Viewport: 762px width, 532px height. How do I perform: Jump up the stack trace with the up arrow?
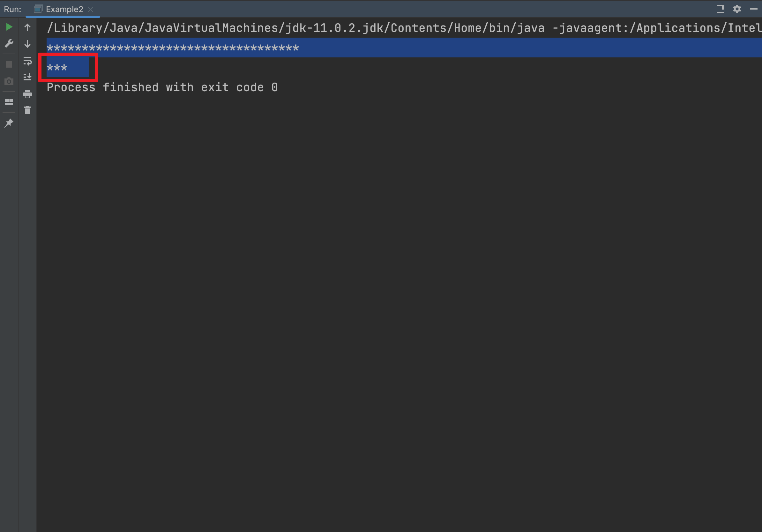[27, 27]
